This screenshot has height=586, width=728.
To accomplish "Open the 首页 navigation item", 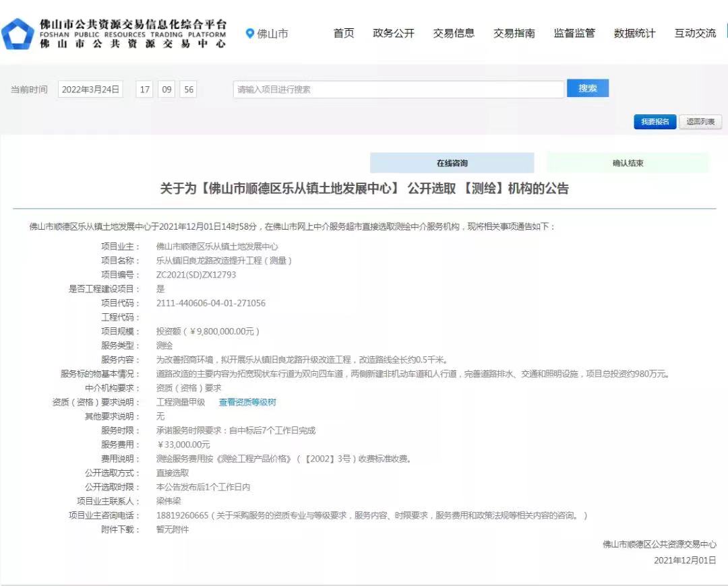I will coord(344,33).
